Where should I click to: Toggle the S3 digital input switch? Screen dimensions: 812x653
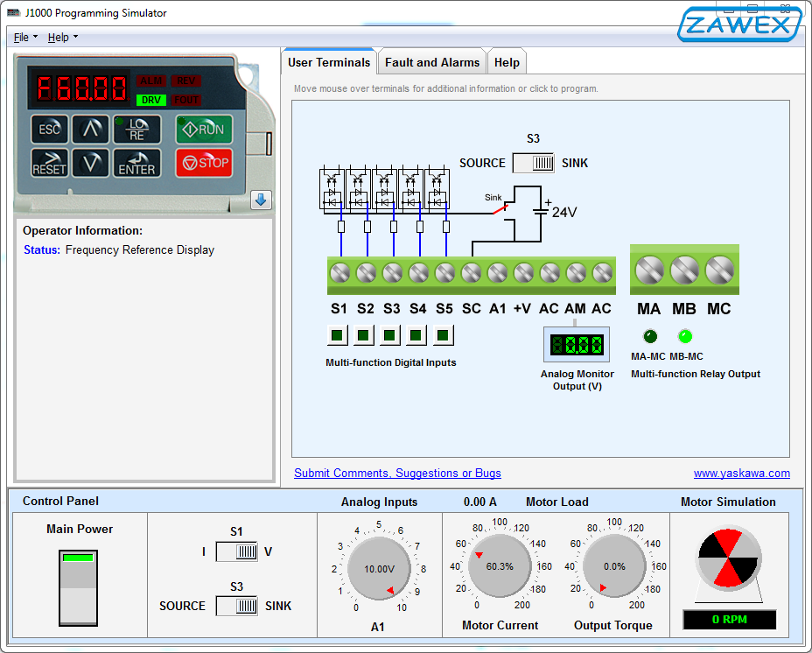coord(389,335)
